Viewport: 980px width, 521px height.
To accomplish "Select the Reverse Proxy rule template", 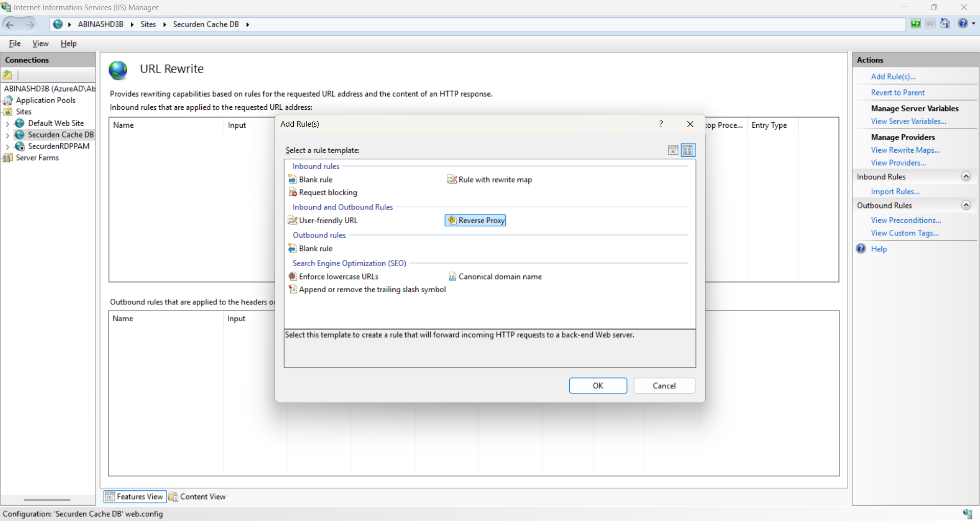I will point(475,220).
